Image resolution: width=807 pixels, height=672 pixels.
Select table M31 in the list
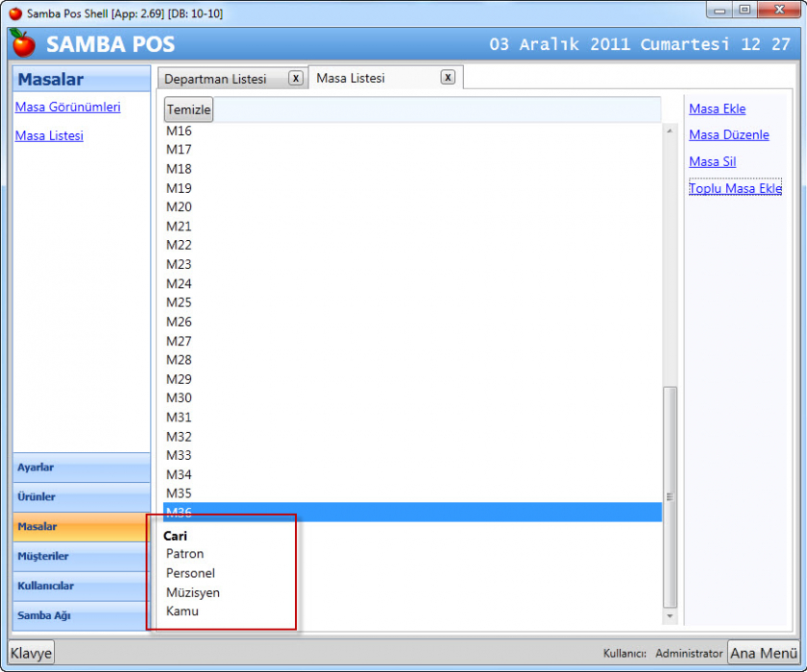click(x=412, y=417)
